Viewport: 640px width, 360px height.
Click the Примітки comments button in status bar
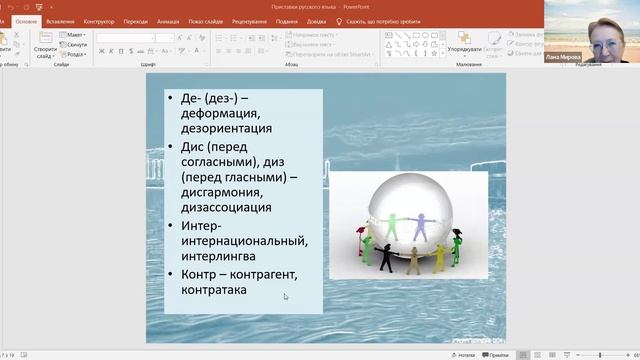click(x=496, y=355)
